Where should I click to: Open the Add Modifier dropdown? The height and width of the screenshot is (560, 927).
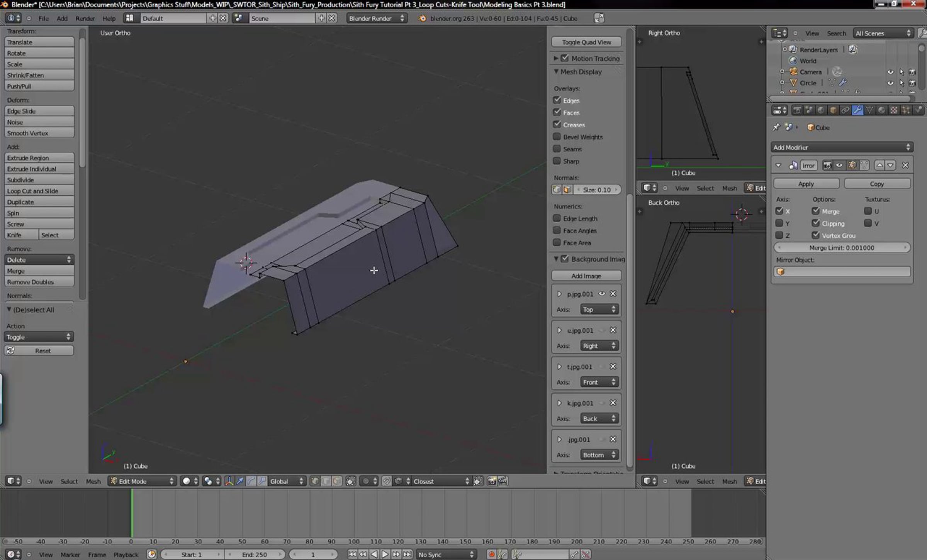842,147
